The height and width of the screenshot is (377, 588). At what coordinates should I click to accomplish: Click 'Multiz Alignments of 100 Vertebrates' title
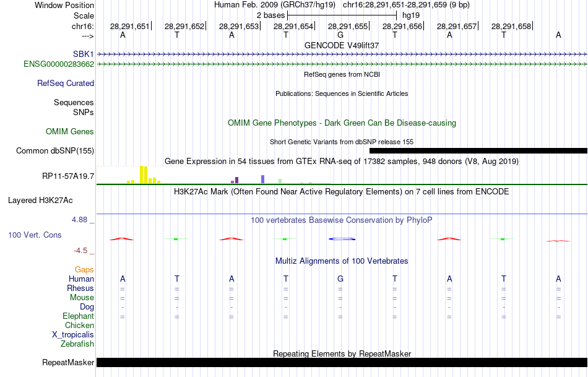point(342,261)
